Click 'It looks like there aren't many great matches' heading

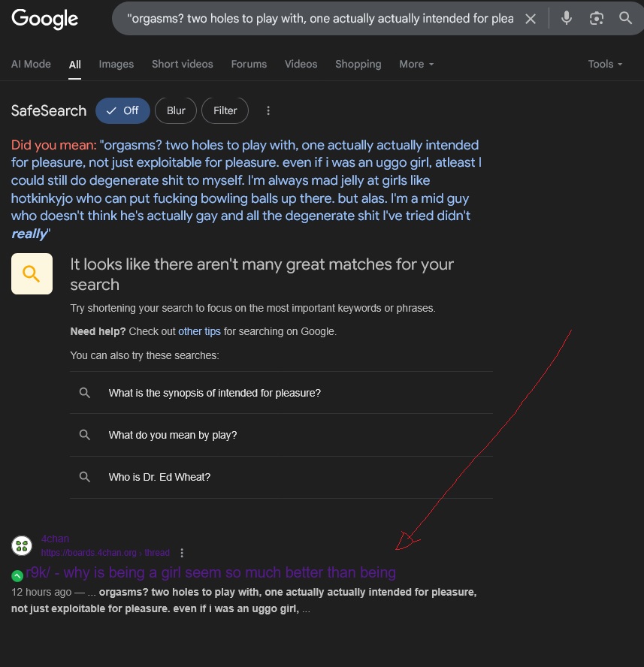262,274
